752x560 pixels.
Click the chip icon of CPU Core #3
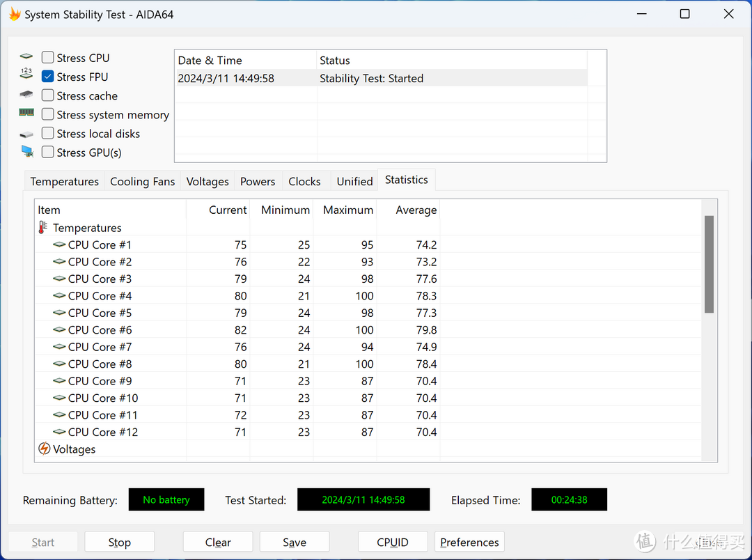pos(59,279)
